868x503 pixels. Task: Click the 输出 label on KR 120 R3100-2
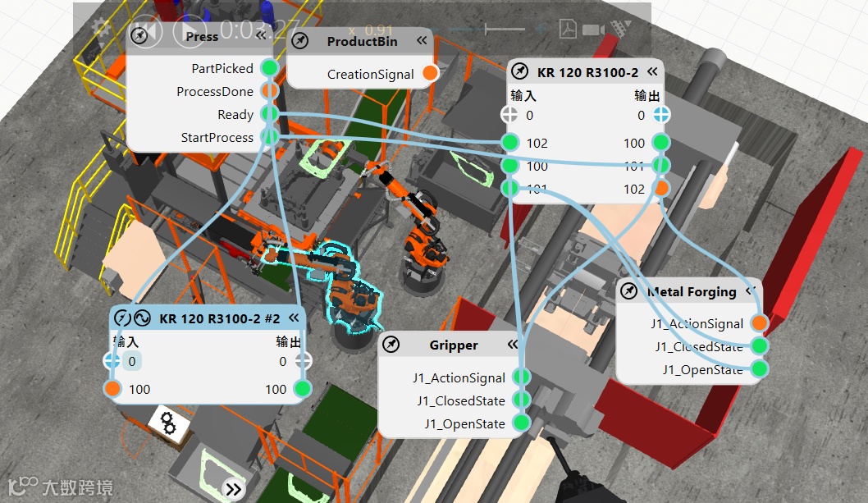click(x=646, y=95)
